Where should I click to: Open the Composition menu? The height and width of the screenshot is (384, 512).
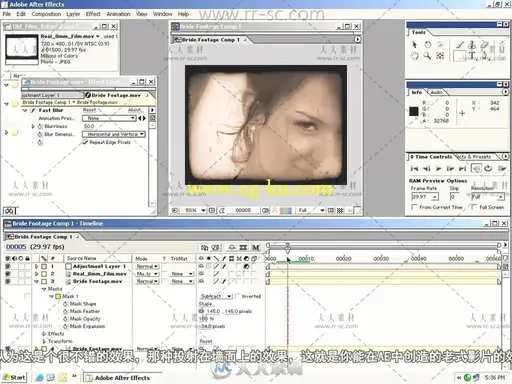(46, 14)
